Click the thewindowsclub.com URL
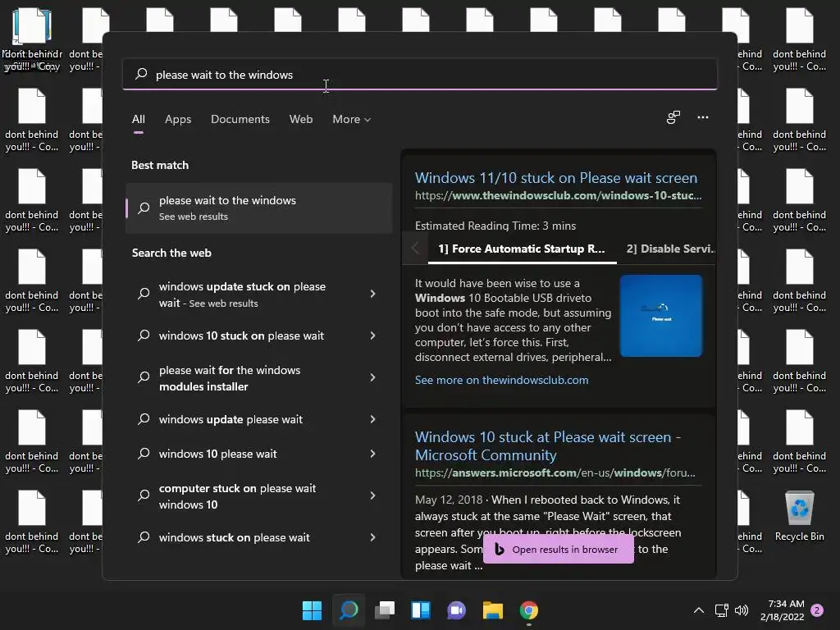Screen dimensions: 840x630 (558, 195)
